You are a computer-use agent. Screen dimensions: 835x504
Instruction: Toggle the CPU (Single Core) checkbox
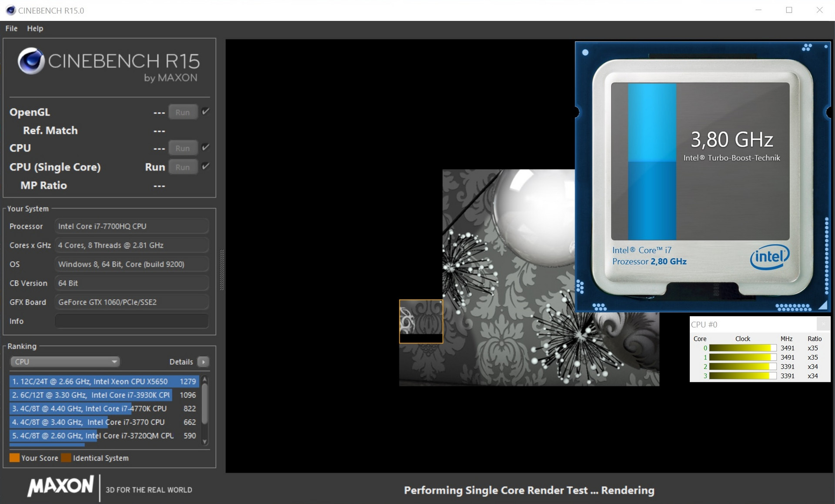206,166
